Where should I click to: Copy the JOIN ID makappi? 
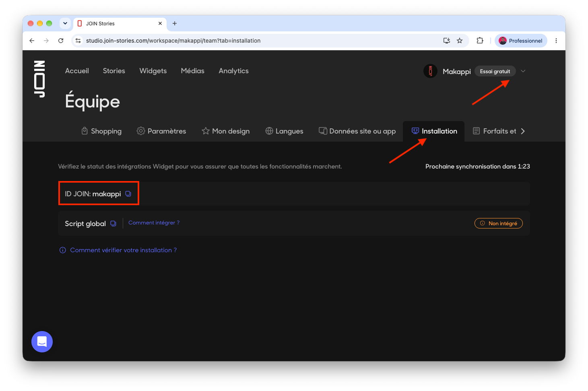pos(128,194)
